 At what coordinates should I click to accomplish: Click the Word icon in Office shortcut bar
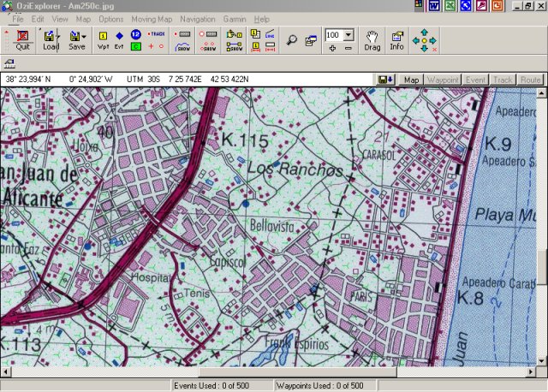click(434, 6)
